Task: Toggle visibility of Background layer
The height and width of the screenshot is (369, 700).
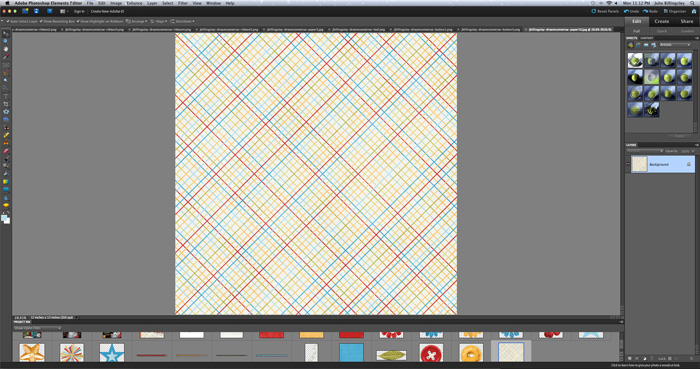Action: tap(628, 164)
